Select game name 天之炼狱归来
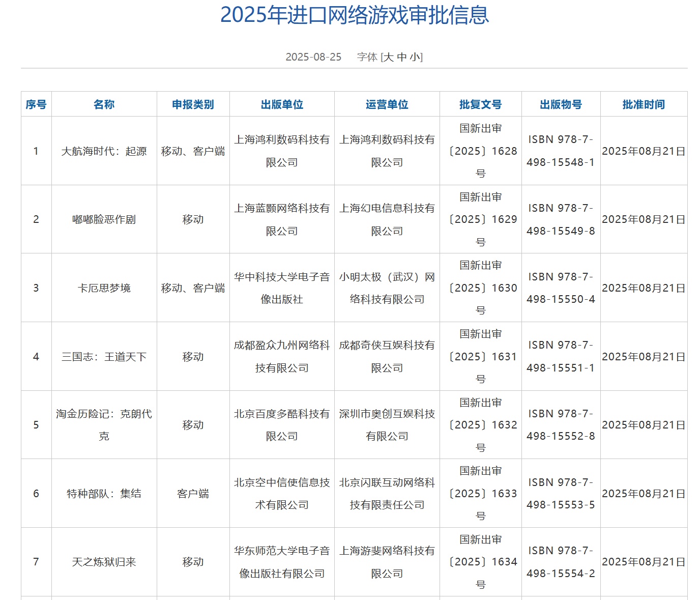 click(x=104, y=562)
